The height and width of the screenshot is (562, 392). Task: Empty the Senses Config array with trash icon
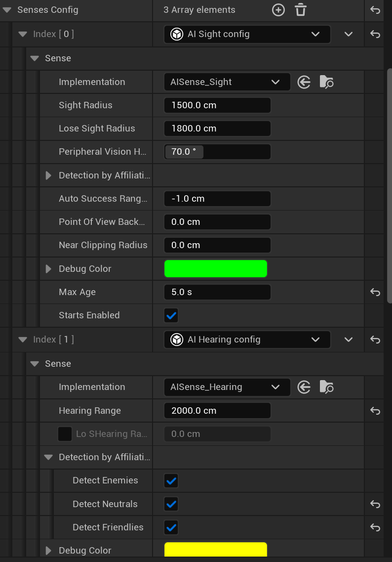click(301, 10)
